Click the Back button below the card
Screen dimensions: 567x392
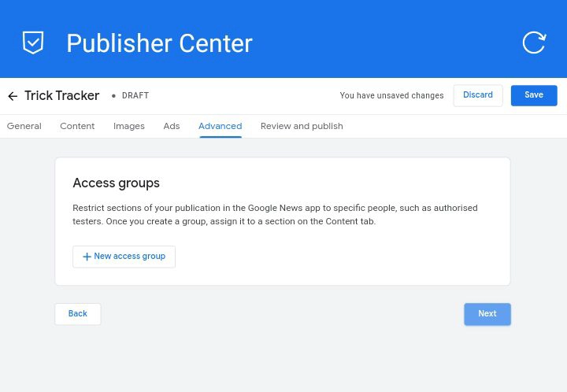click(78, 314)
